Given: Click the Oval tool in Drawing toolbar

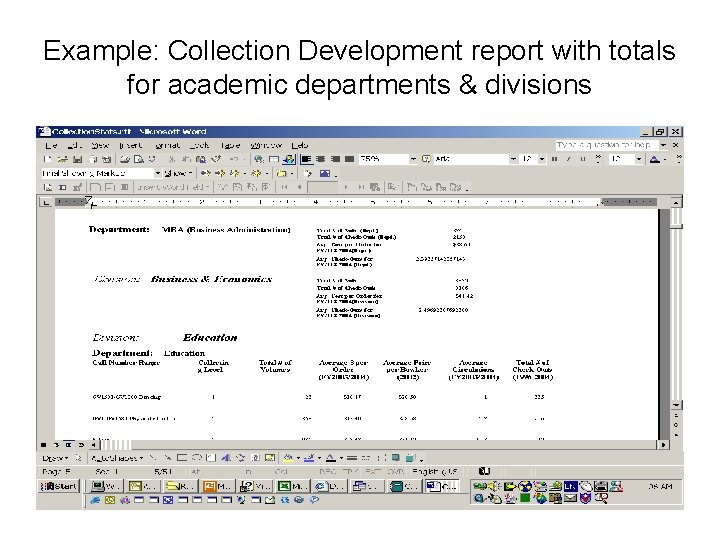Looking at the screenshot, I should (x=197, y=458).
